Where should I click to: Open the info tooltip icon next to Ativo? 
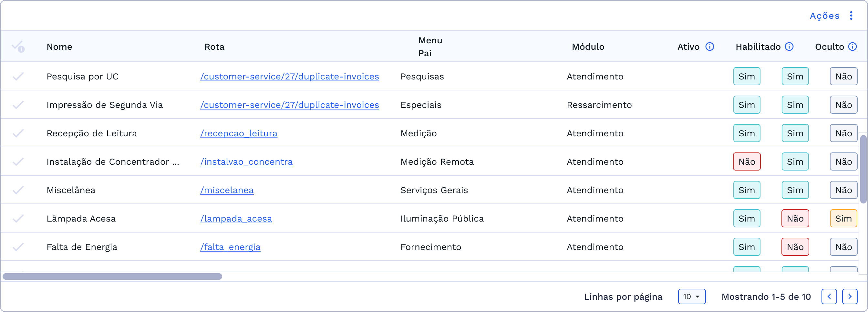click(710, 47)
